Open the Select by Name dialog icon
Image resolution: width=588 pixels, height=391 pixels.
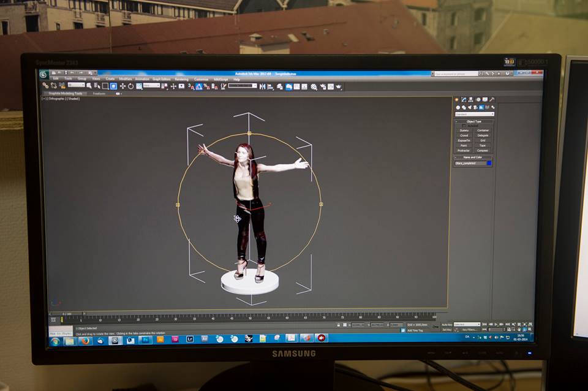(x=96, y=87)
